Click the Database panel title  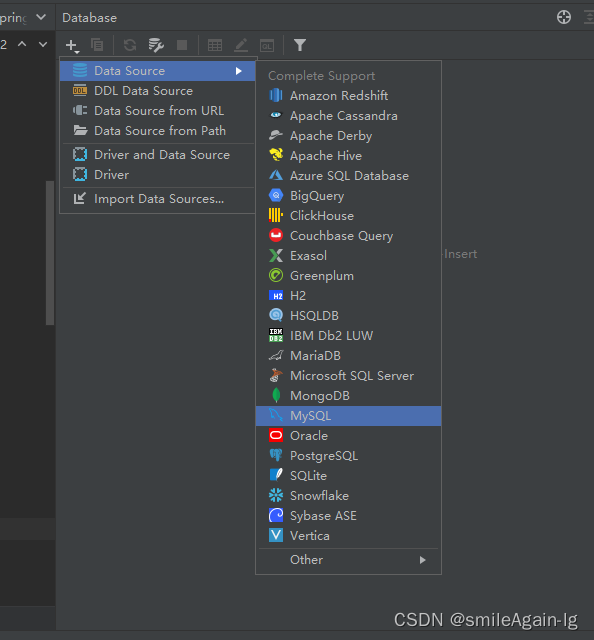tap(89, 18)
